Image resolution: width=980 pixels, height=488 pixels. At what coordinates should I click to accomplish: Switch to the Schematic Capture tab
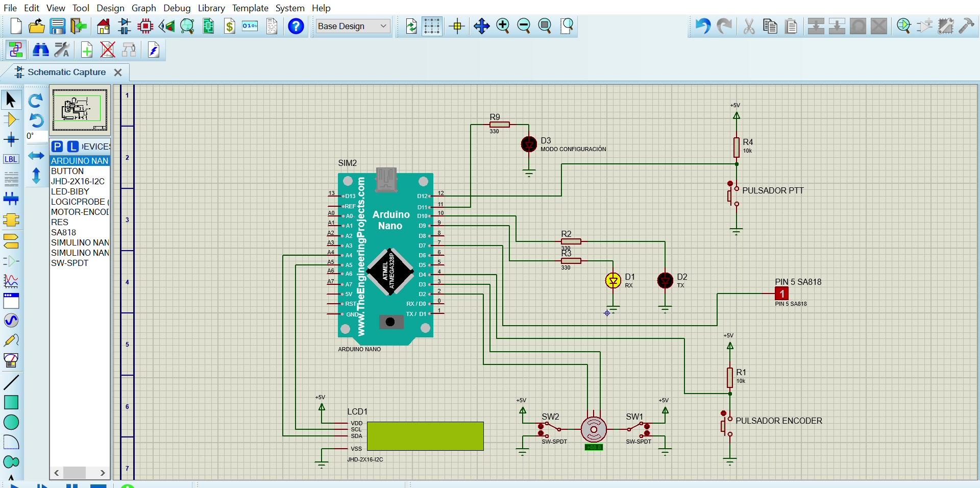coord(66,72)
